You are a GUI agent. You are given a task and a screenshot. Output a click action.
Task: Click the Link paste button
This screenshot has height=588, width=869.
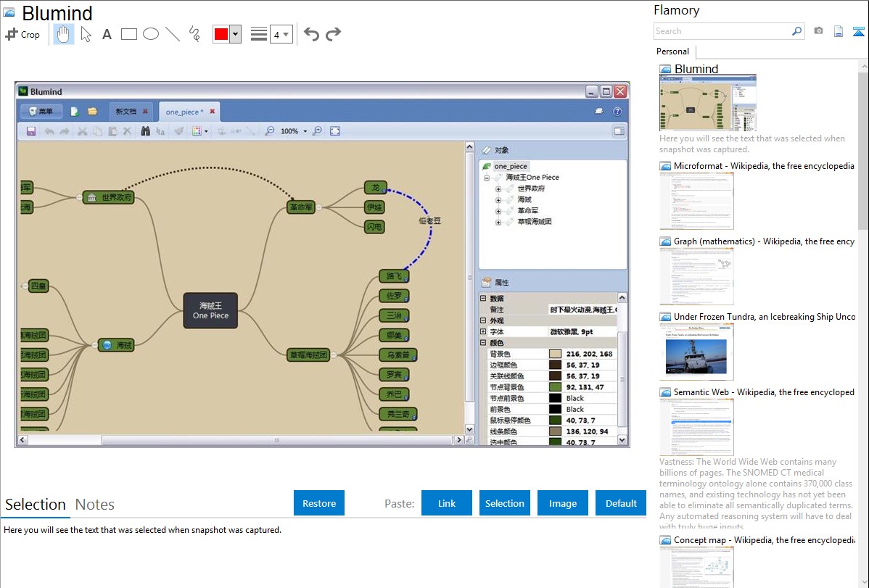click(447, 503)
